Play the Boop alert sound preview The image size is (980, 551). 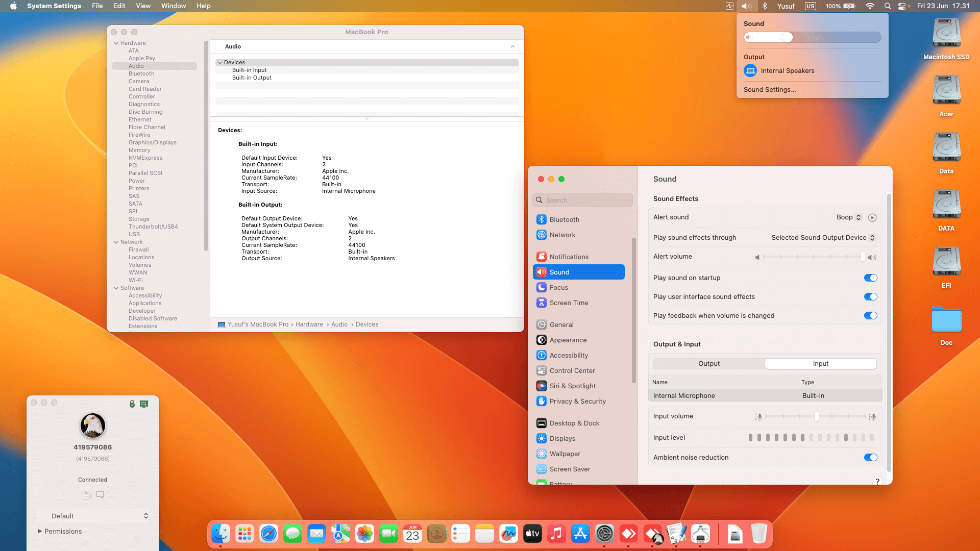pos(872,217)
